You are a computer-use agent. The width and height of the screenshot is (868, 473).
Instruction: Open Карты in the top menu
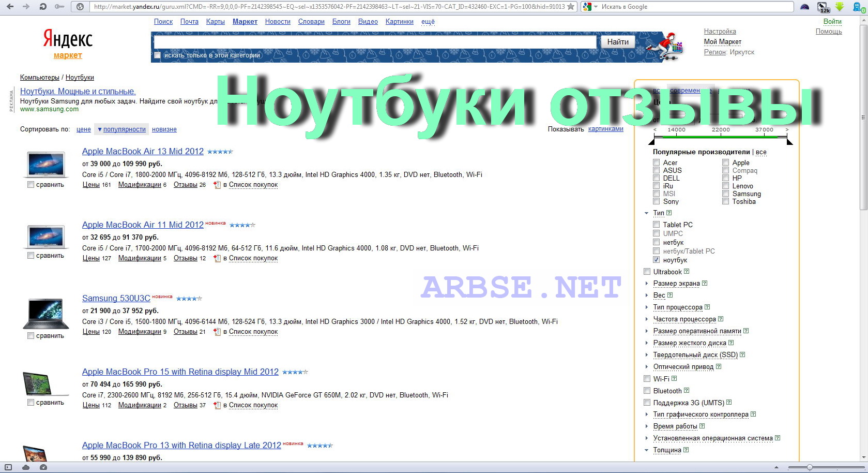click(x=215, y=22)
